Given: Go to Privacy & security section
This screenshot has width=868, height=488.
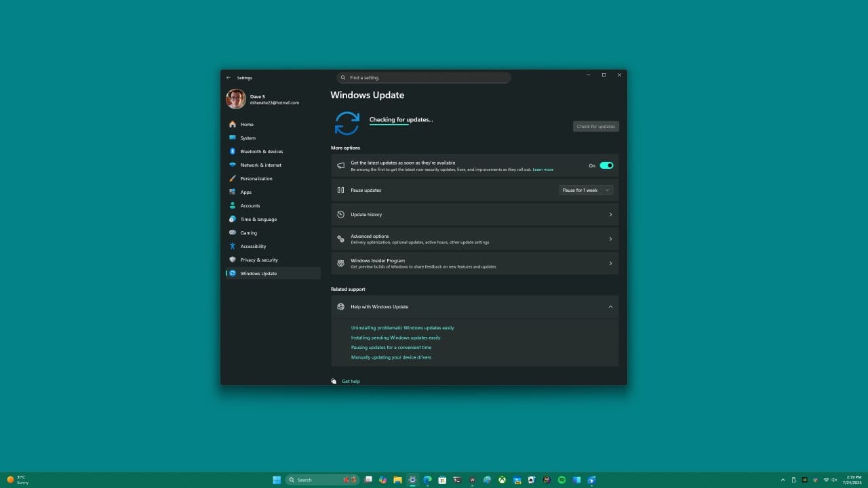Looking at the screenshot, I should pos(259,260).
